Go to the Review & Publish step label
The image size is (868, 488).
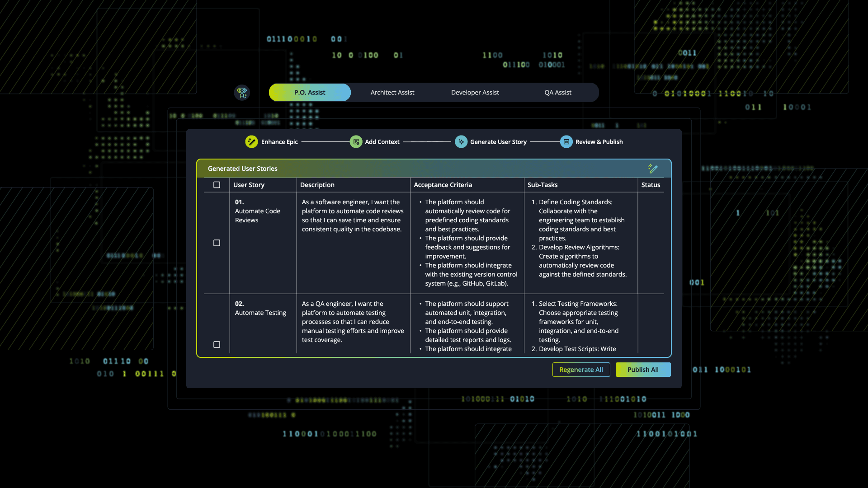click(599, 142)
